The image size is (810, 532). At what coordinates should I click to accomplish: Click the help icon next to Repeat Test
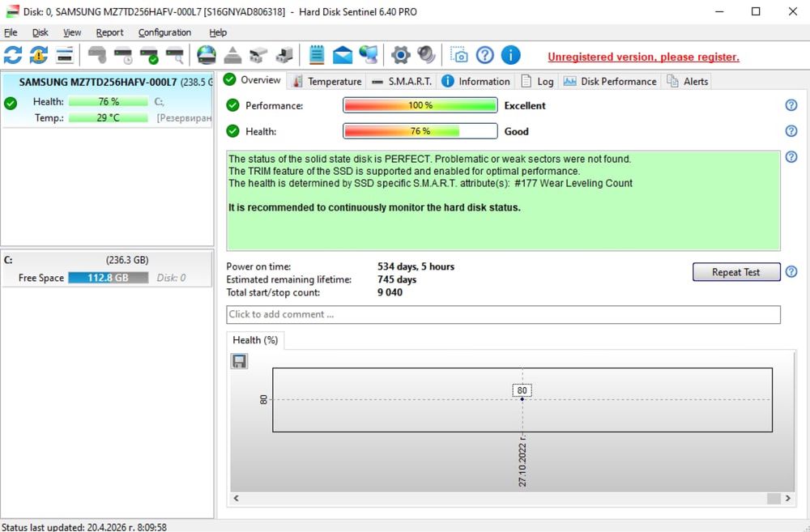pyautogui.click(x=791, y=272)
